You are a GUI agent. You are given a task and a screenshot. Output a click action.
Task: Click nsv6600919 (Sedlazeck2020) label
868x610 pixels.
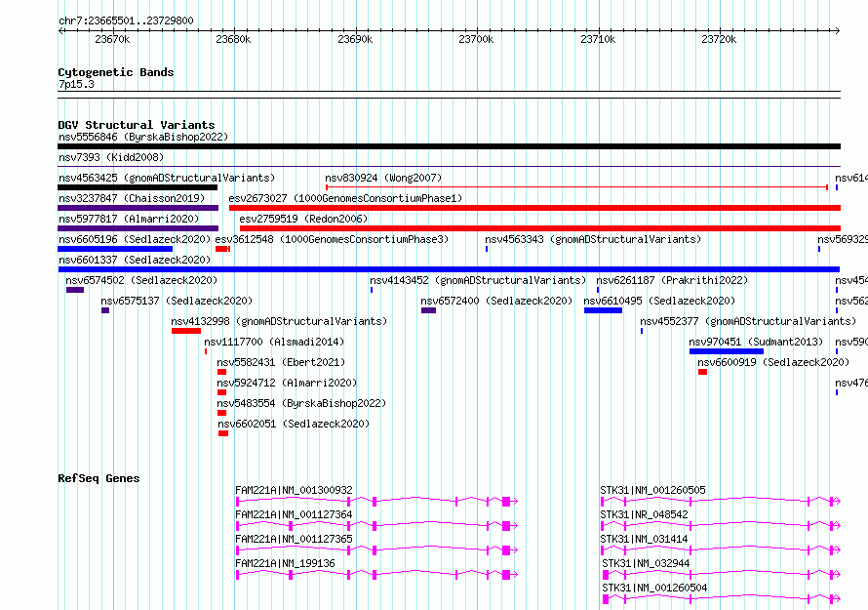773,362
